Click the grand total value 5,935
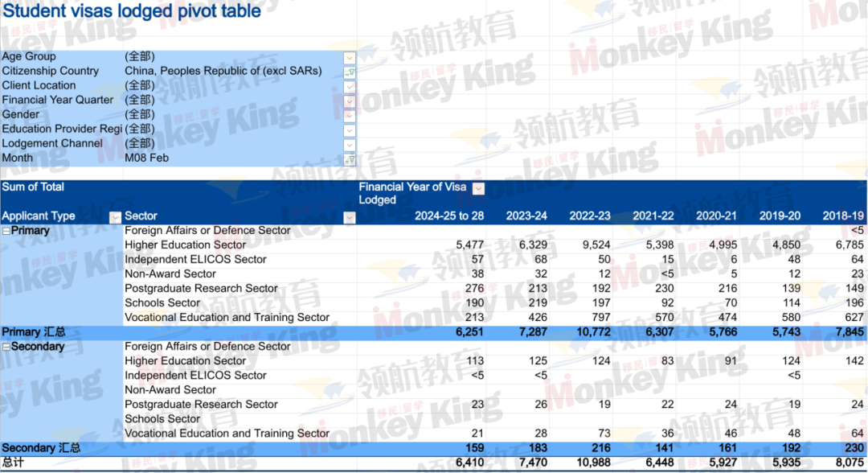 (786, 463)
